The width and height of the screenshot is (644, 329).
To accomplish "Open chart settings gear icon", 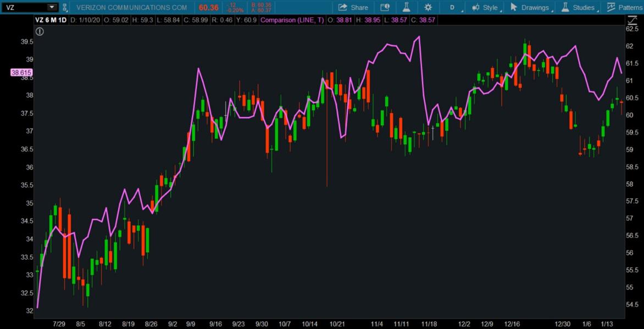I will [x=428, y=7].
